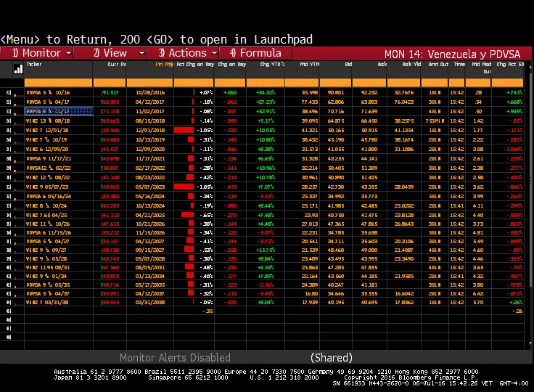Sort by Fin Mty column header
This screenshot has height=392, width=534.
coord(164,64)
